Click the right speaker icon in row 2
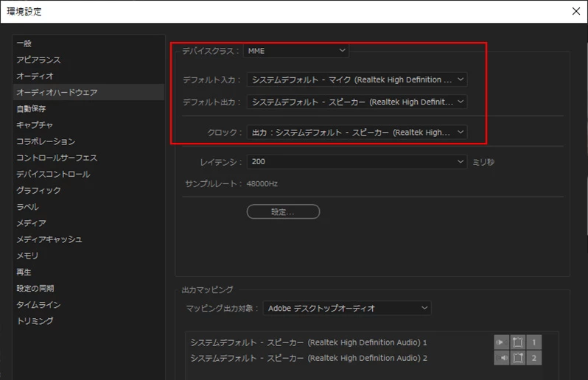 [501, 358]
